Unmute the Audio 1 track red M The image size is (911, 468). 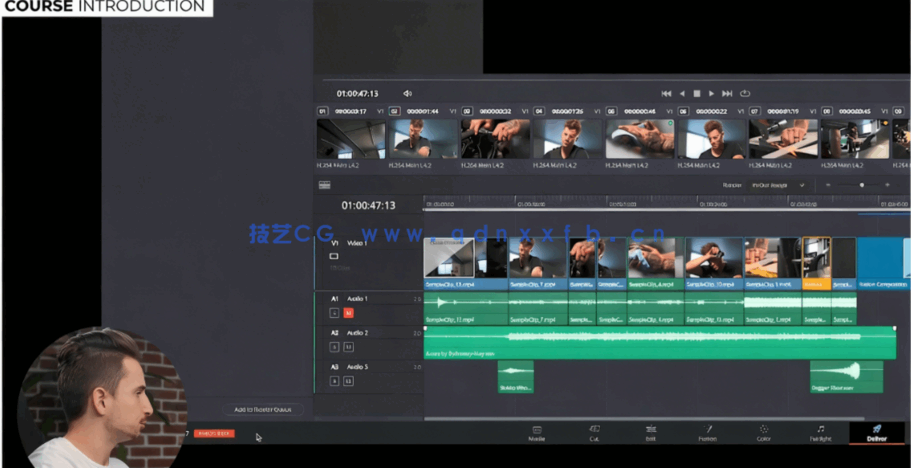coord(349,313)
